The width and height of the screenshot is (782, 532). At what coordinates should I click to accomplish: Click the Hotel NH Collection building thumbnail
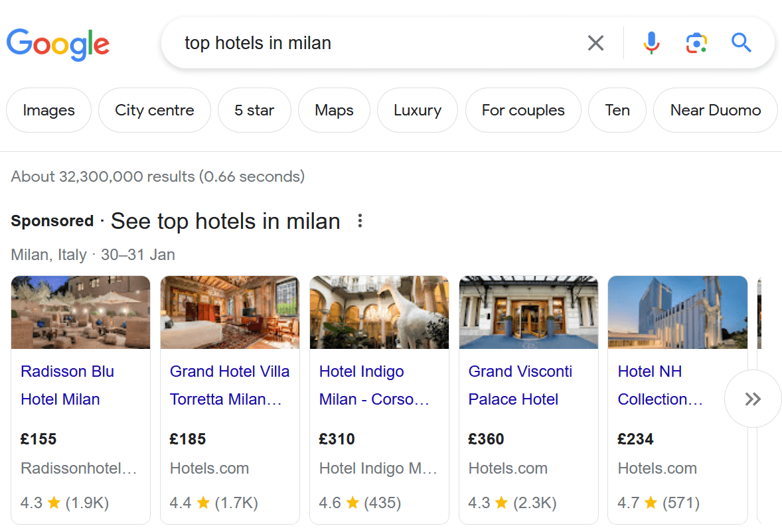[677, 312]
